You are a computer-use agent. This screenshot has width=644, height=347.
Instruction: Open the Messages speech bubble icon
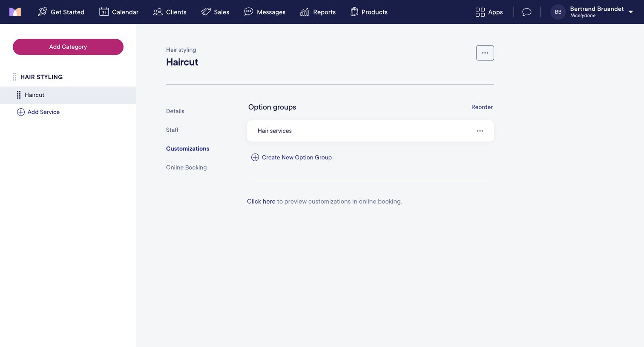coord(249,12)
